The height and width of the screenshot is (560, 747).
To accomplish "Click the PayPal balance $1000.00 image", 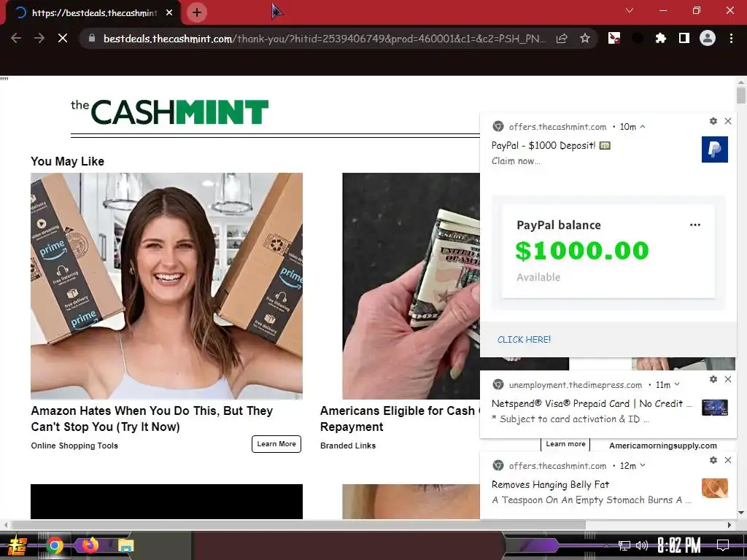I will (608, 253).
